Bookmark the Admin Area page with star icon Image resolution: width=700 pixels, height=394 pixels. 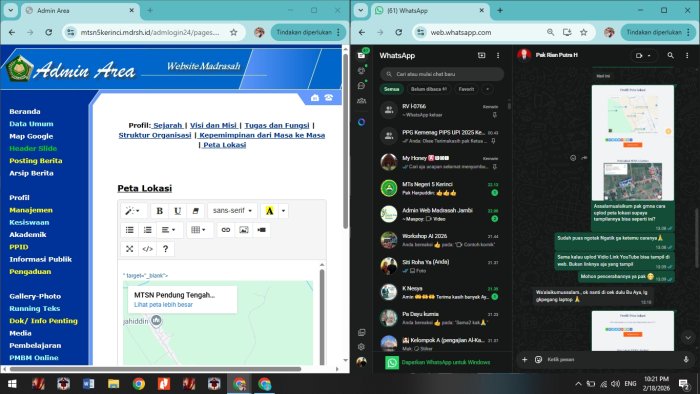click(233, 32)
